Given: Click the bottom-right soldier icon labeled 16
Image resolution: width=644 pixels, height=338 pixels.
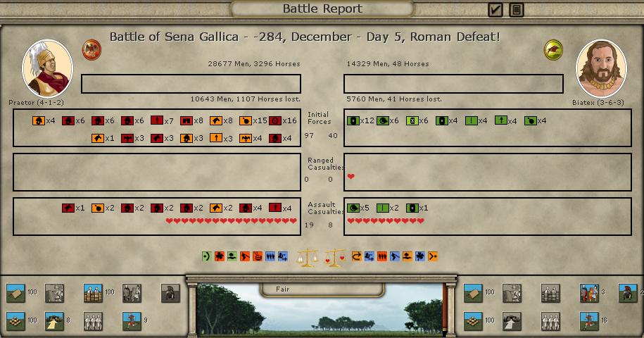Looking at the screenshot, I should pos(588,321).
